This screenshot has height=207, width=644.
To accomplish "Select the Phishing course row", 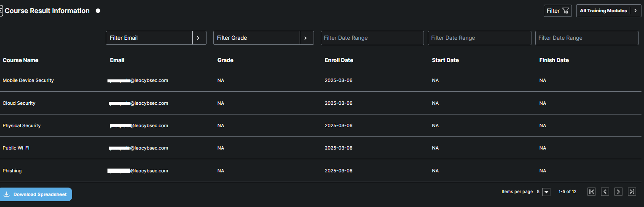I will coord(12,171).
